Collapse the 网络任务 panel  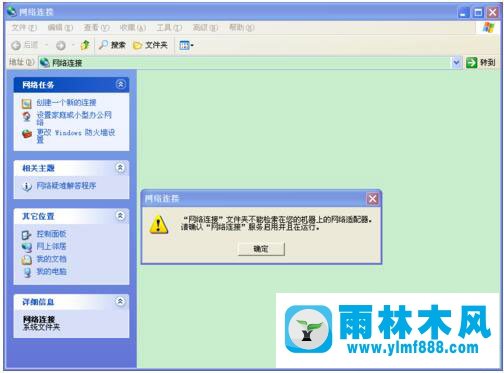click(121, 84)
